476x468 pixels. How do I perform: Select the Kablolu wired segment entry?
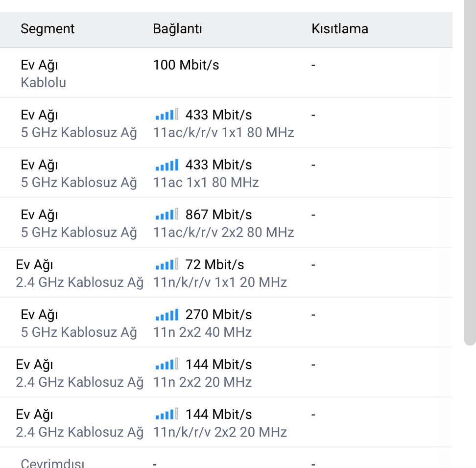coord(44,83)
